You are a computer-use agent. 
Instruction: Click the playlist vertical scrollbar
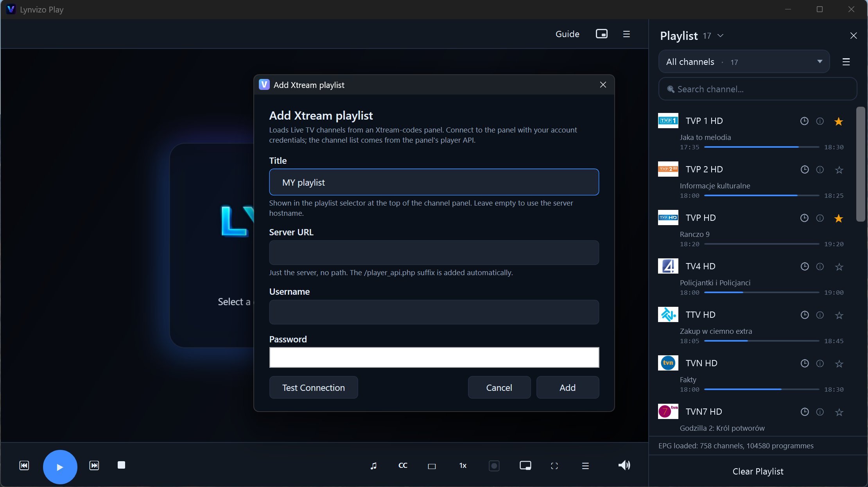(x=861, y=164)
